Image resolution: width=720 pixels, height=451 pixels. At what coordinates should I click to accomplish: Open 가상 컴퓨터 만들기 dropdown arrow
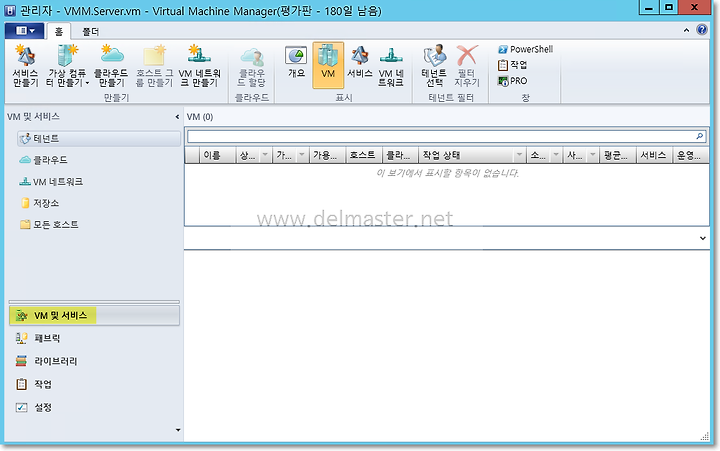point(87,83)
